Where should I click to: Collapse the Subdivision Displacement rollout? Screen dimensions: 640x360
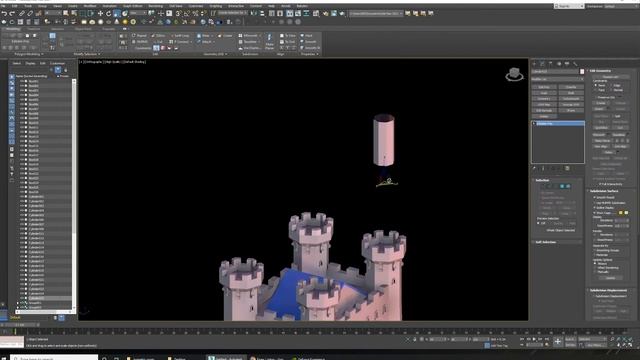pyautogui.click(x=608, y=290)
